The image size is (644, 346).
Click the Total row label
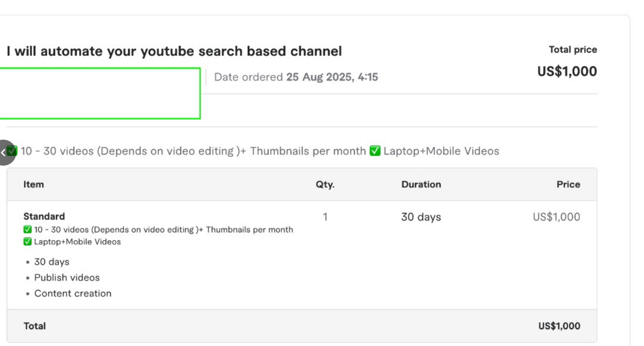tap(35, 326)
